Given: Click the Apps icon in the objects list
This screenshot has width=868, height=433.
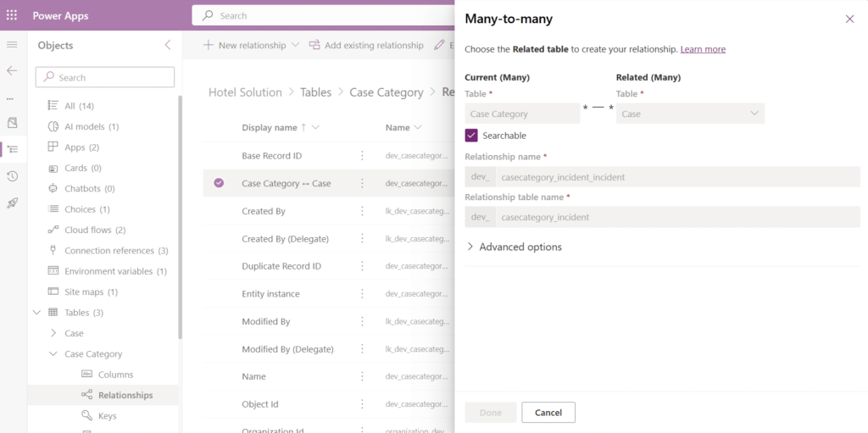Looking at the screenshot, I should click(53, 147).
